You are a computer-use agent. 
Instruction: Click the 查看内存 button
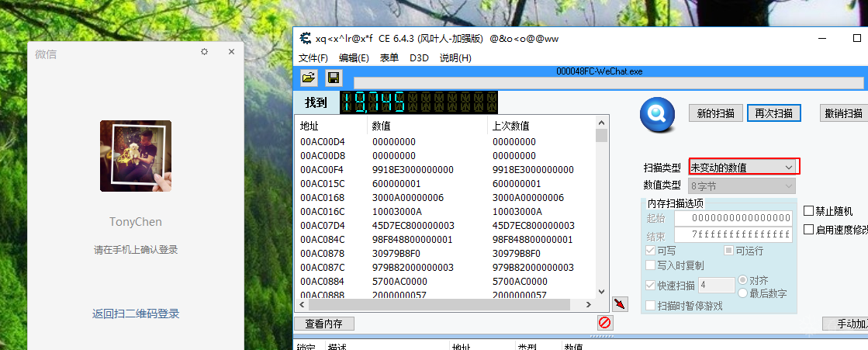323,324
